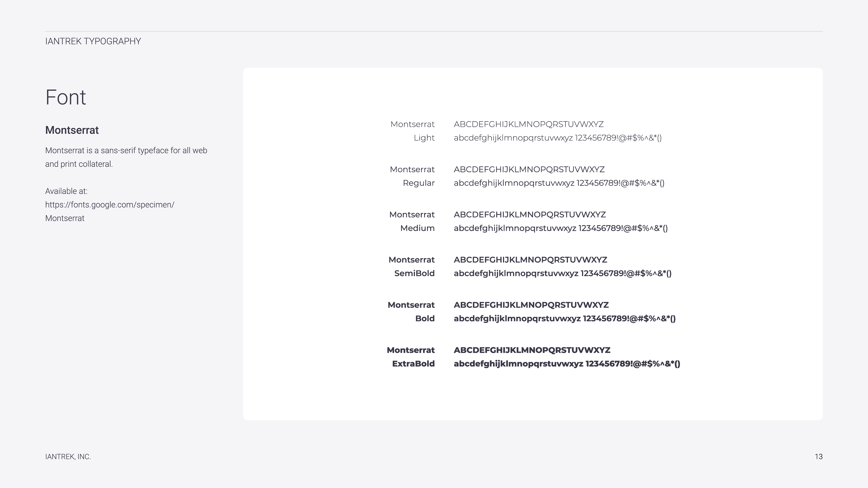Click the 'Montserrat' label above ExtraBold
Viewport: 868px width, 488px height.
click(x=411, y=350)
